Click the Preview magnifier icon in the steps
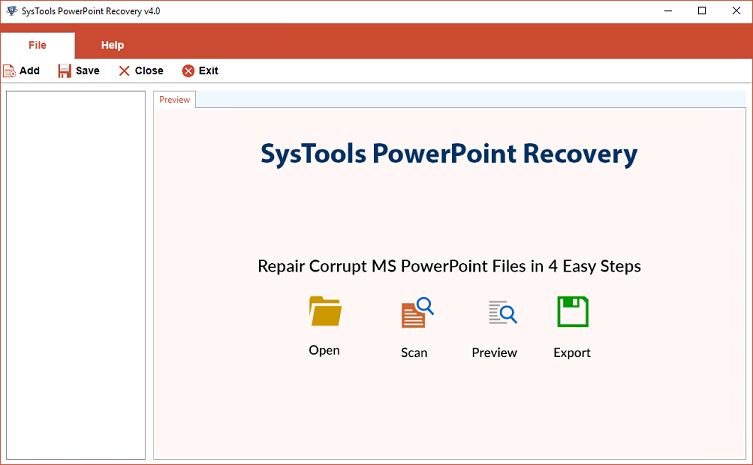 pos(502,312)
